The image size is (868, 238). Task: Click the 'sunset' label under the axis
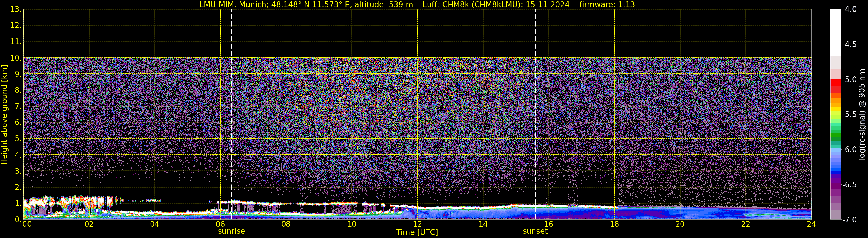535,231
